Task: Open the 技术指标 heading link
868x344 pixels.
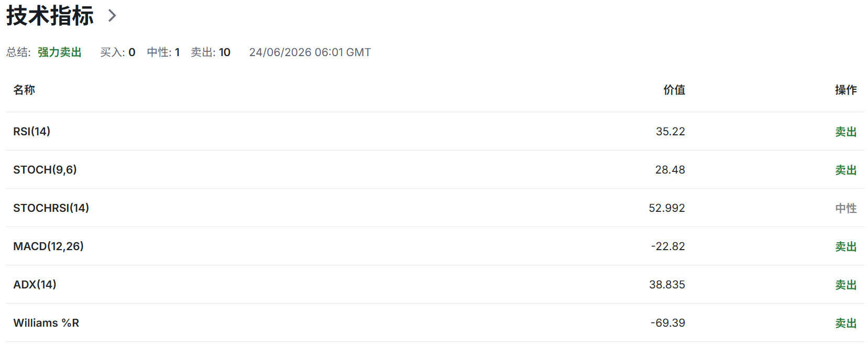Action: point(50,16)
